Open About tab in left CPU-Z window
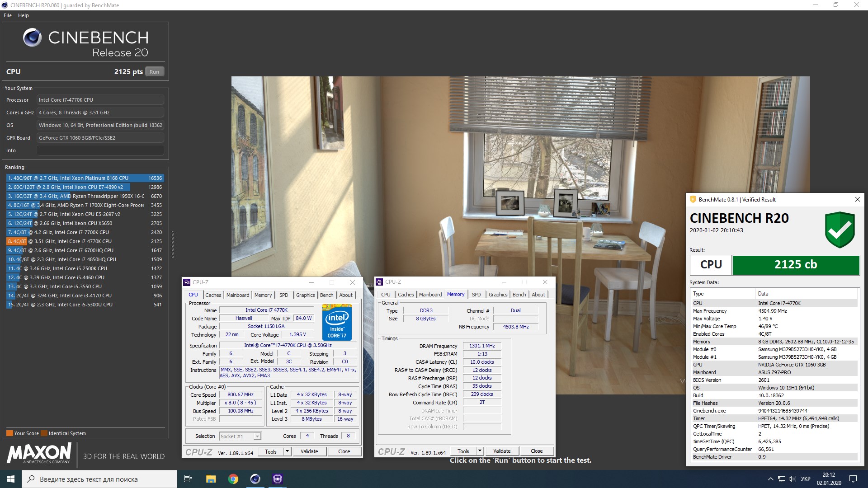This screenshot has width=868, height=488. click(346, 295)
